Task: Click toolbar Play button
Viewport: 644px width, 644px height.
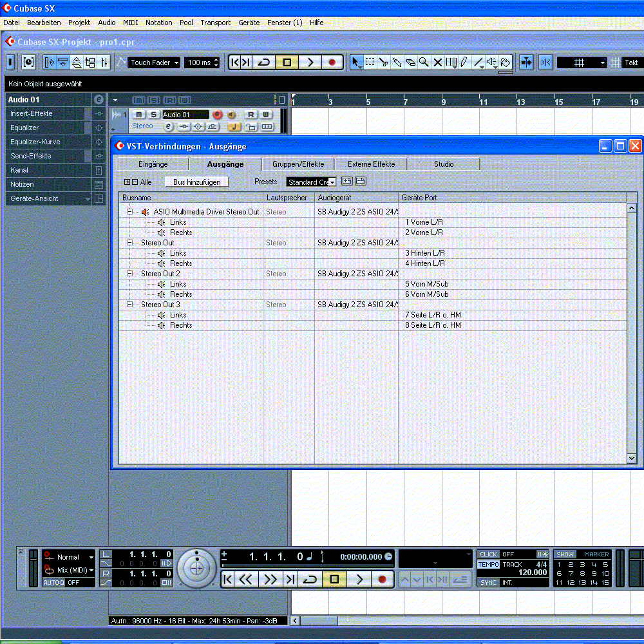Action: pos(310,62)
